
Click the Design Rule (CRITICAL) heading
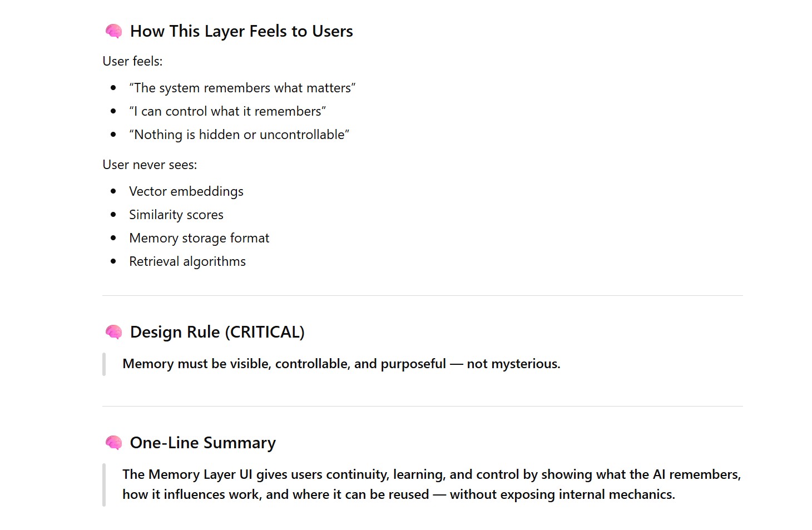[217, 332]
